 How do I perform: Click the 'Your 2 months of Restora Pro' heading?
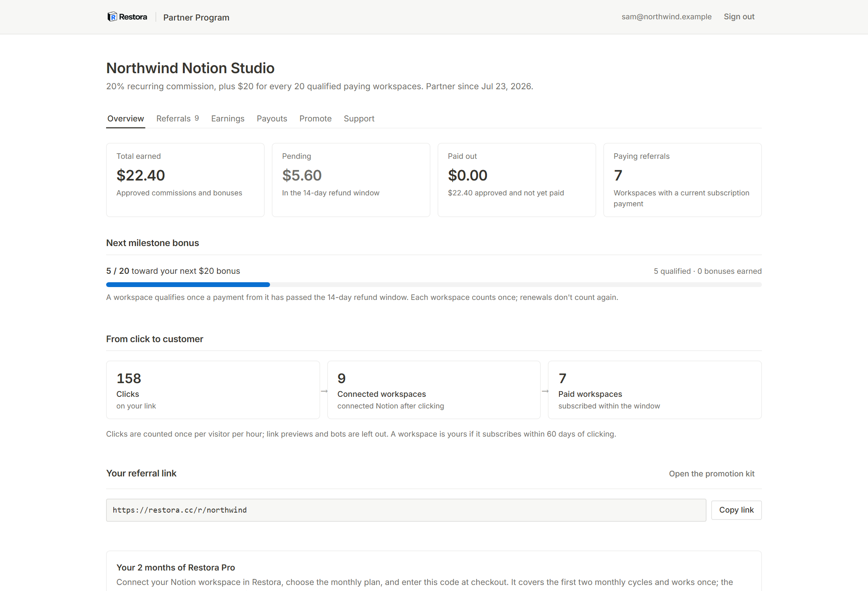point(176,567)
